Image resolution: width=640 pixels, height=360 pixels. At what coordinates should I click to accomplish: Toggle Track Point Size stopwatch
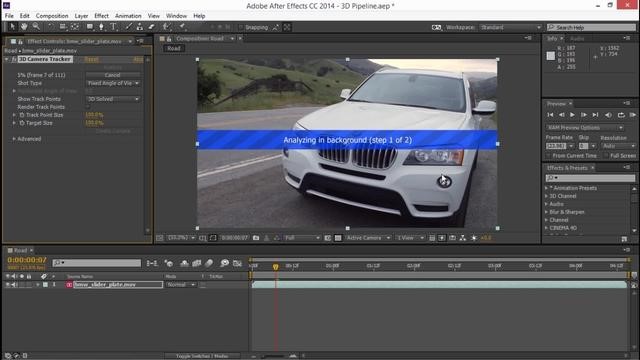[22, 115]
